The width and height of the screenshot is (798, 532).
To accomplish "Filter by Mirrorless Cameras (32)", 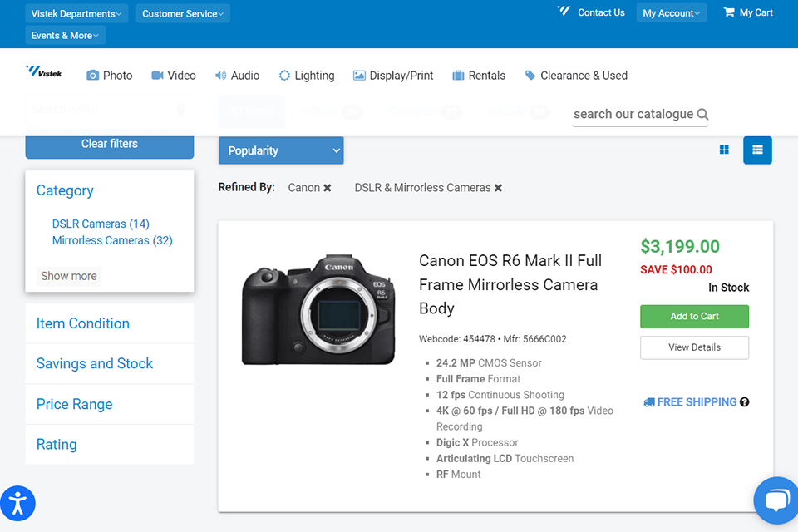I will pyautogui.click(x=112, y=240).
